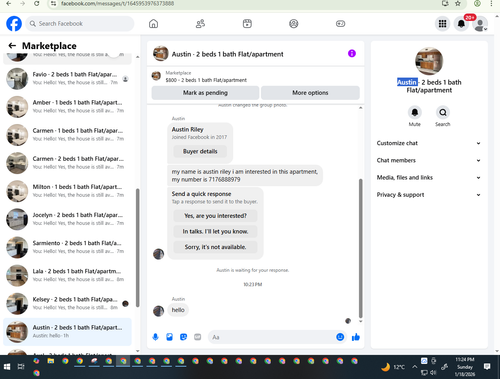Click the voice clip microphone icon

[155, 337]
